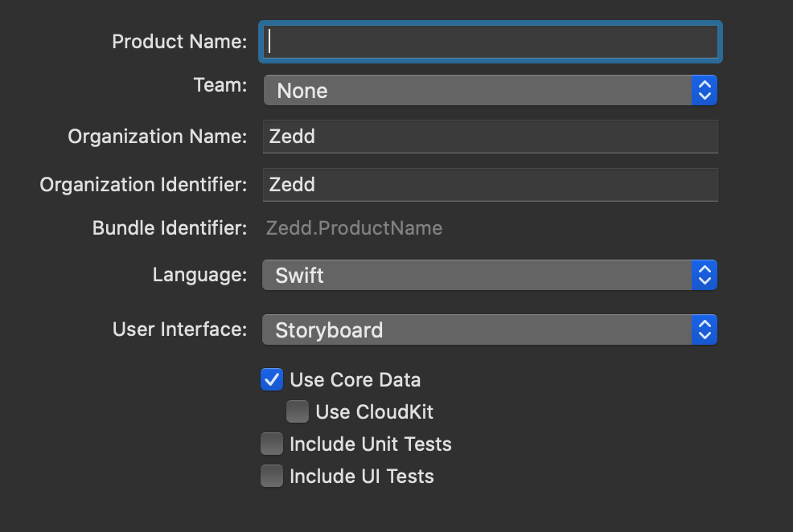
Task: Click the Team label text
Action: (x=220, y=85)
